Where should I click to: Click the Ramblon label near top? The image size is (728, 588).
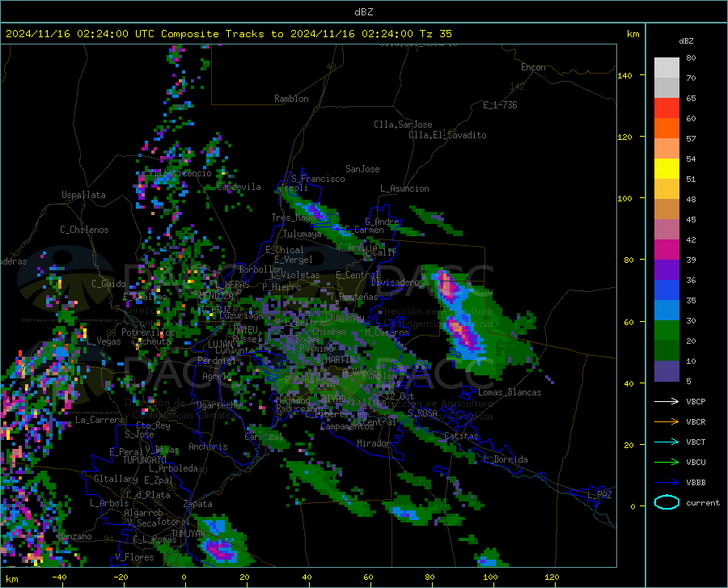click(x=291, y=99)
